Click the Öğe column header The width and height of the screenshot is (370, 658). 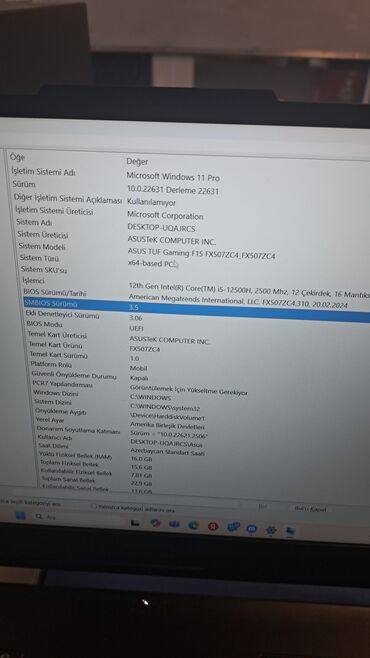click(18, 157)
